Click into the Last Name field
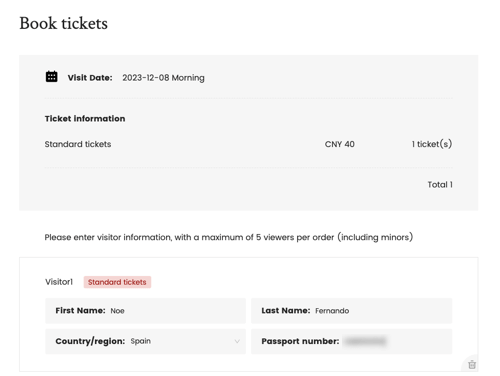500x376 pixels. (x=351, y=311)
